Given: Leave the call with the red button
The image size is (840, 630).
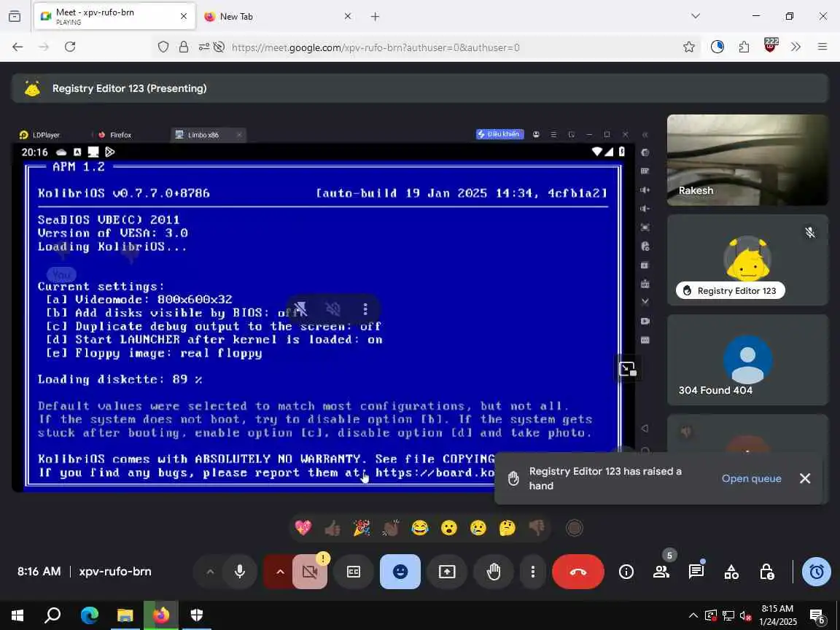Looking at the screenshot, I should point(578,572).
